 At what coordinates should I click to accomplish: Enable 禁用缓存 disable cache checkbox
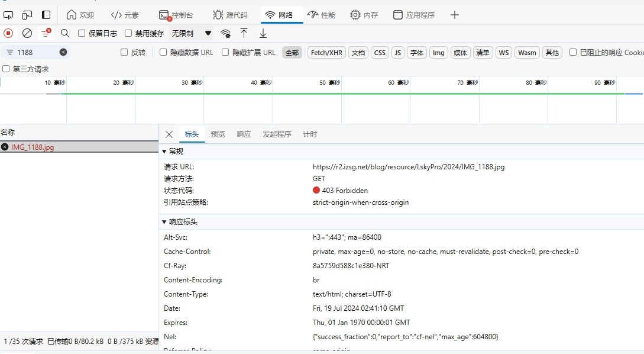pyautogui.click(x=128, y=33)
